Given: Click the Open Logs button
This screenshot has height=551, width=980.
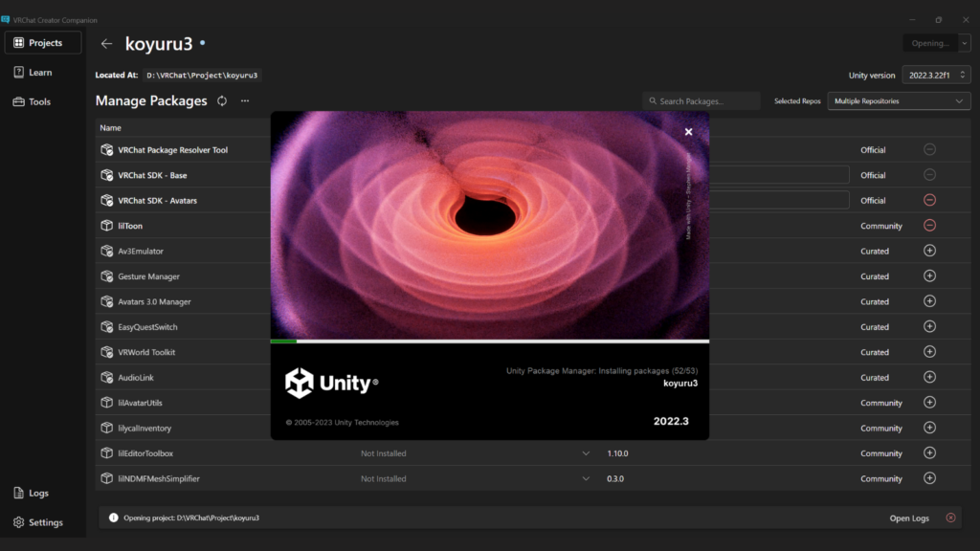Looking at the screenshot, I should click(908, 518).
